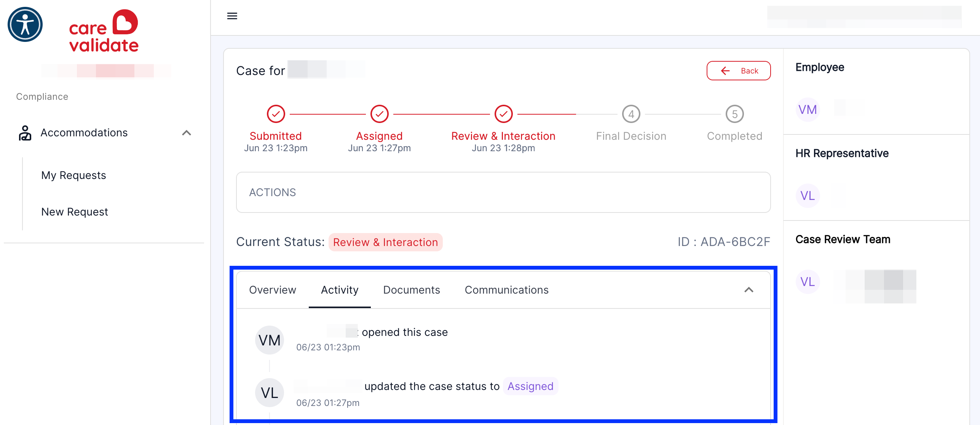This screenshot has height=425, width=980.
Task: Click the Review & Interaction step checkmark
Action: click(x=504, y=114)
